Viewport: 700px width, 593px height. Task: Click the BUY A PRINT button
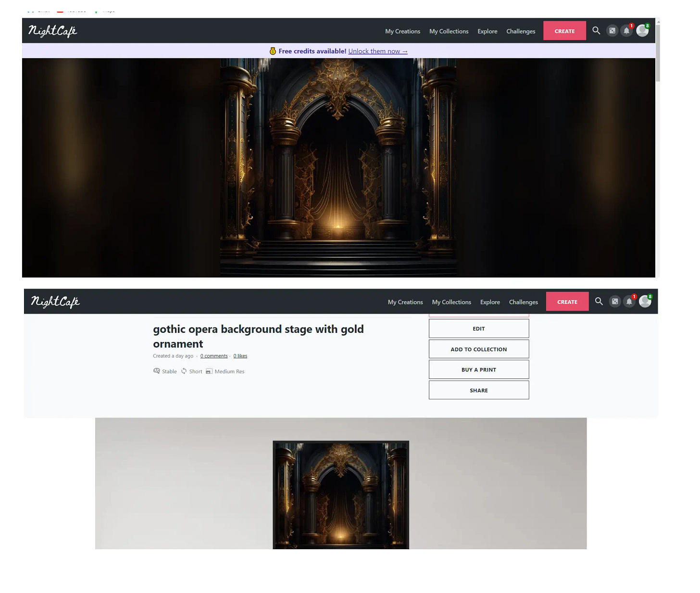coord(479,369)
